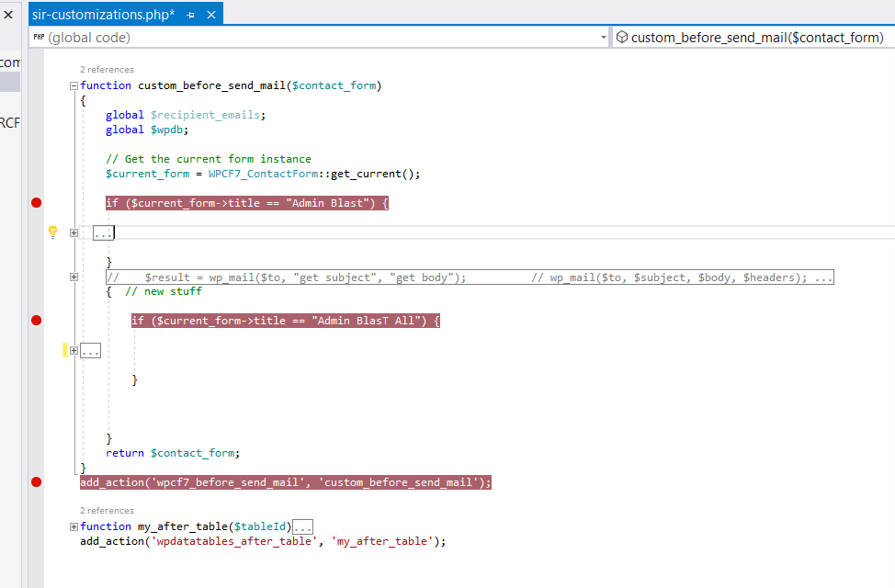
Task: Click the PHP icon in the scope bar
Action: (39, 37)
